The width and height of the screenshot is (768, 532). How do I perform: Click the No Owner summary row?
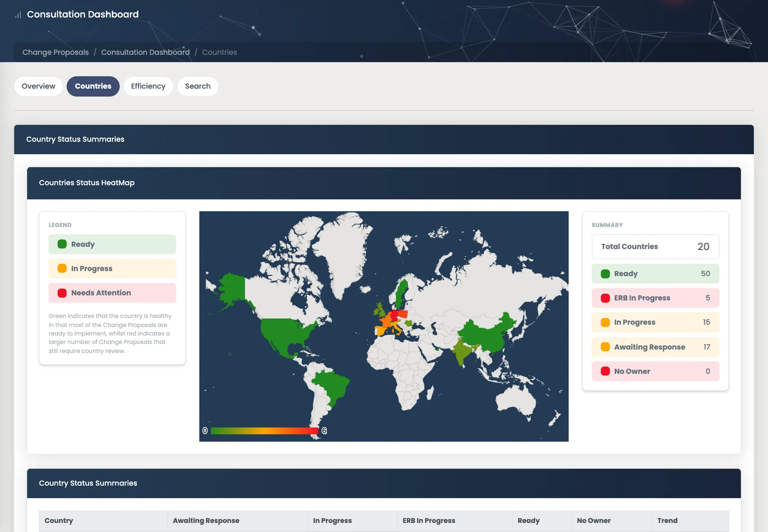[x=655, y=371]
